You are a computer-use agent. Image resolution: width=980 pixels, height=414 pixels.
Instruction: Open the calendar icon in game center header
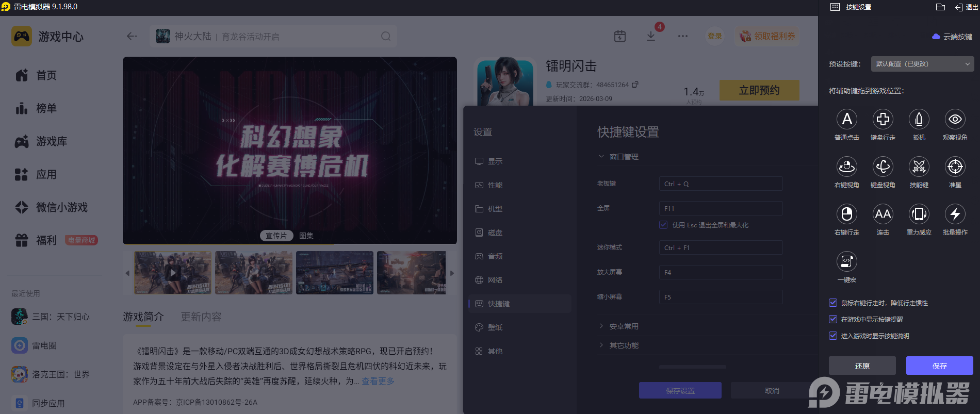coord(619,36)
